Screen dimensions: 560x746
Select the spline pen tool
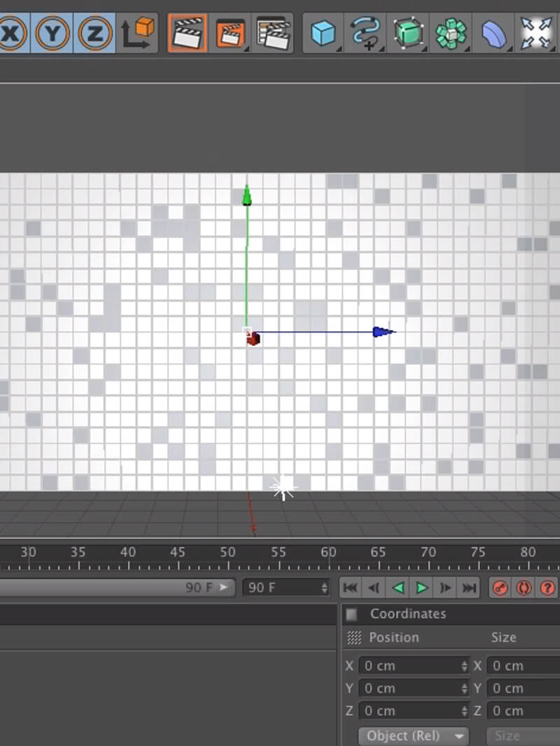click(365, 33)
